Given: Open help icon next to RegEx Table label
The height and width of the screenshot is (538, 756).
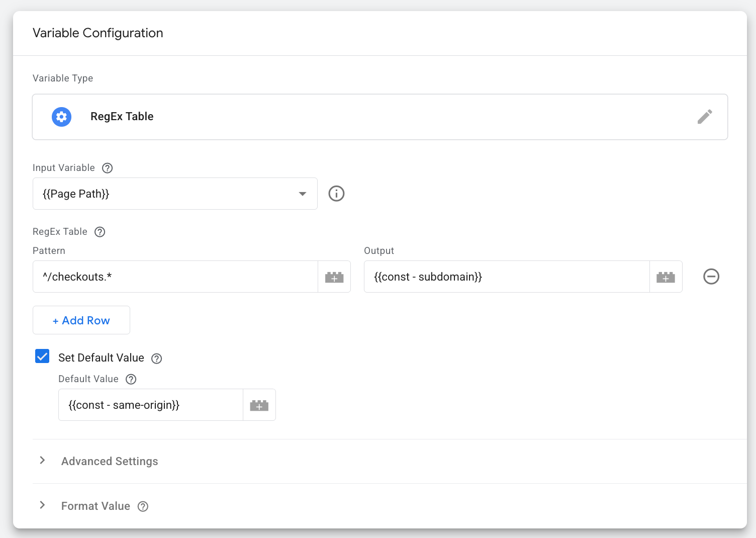Looking at the screenshot, I should point(100,232).
